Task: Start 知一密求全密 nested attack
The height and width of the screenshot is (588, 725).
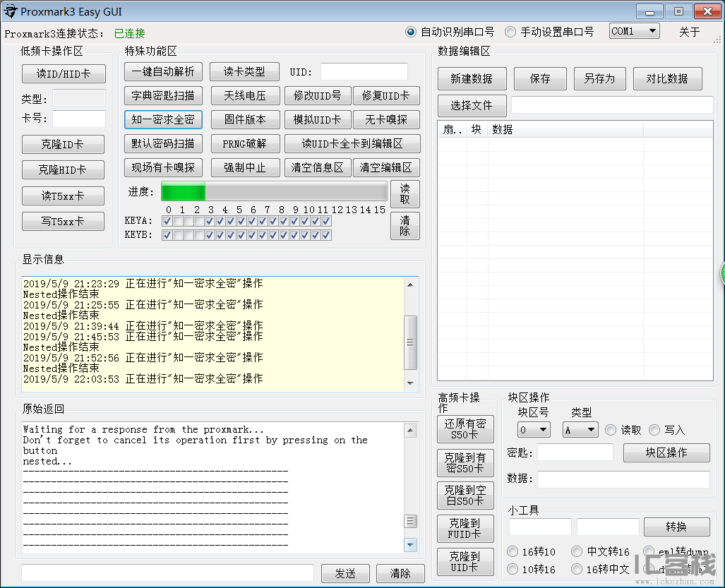Action: click(163, 120)
